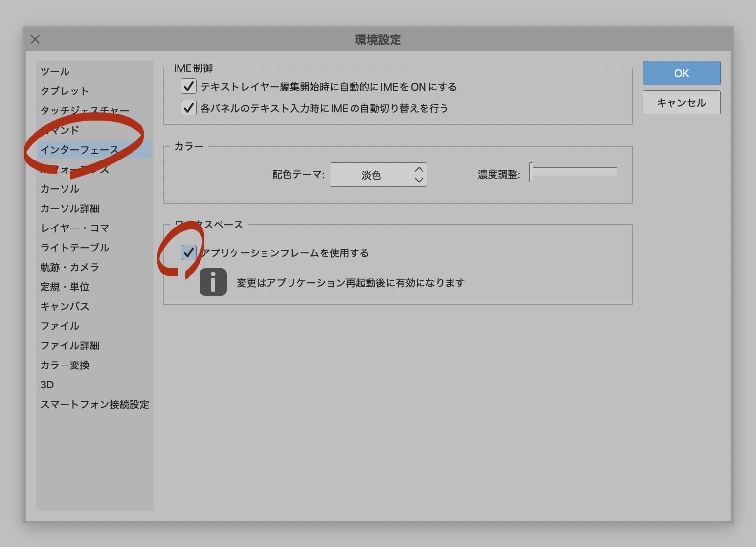This screenshot has width=756, height=547.
Task: Disable アプリケーションフレームを使用する option
Action: click(x=189, y=253)
